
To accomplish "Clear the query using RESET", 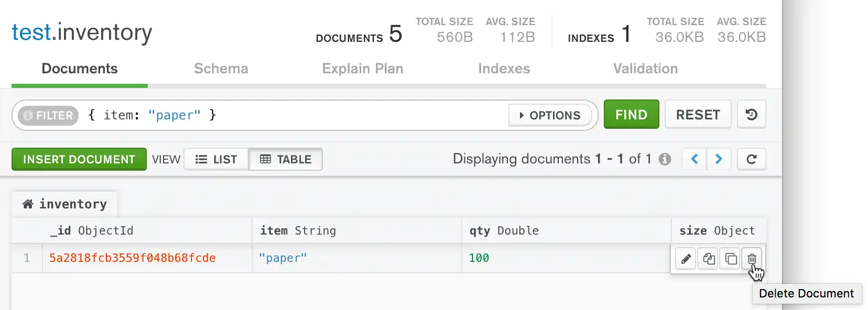I will click(x=698, y=114).
